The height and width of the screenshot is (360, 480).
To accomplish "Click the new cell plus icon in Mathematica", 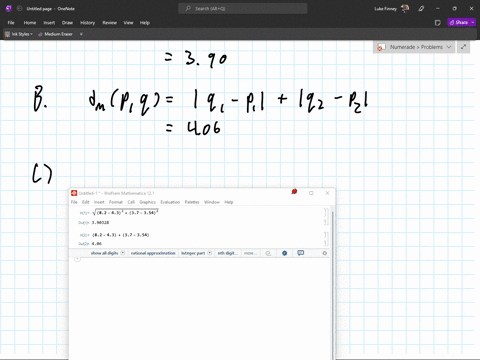I will (77, 259).
